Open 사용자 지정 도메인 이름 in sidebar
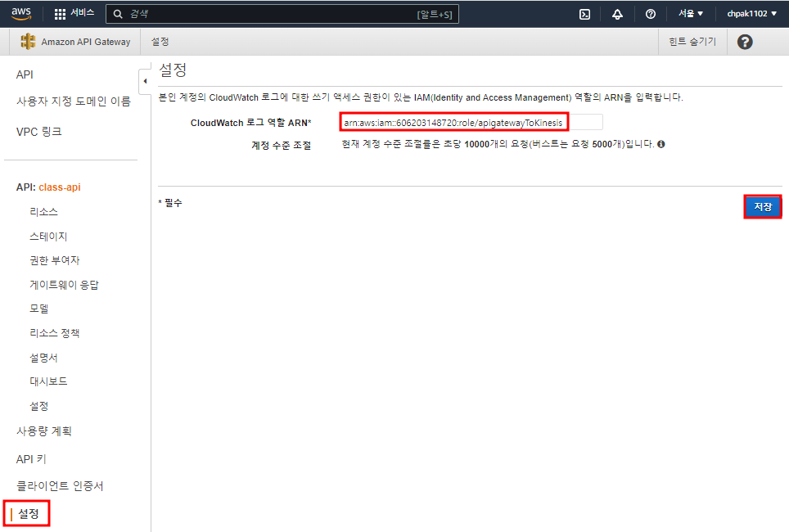This screenshot has height=532, width=789. (74, 101)
